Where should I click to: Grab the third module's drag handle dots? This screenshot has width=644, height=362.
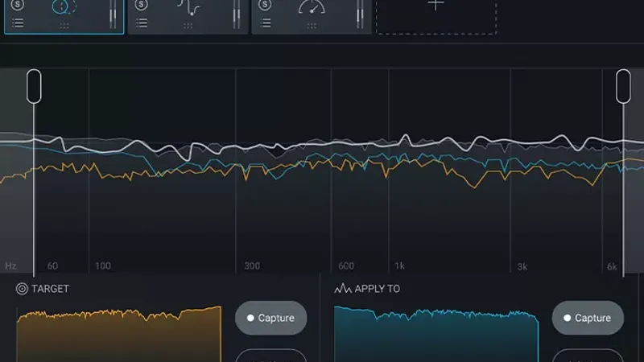[312, 26]
